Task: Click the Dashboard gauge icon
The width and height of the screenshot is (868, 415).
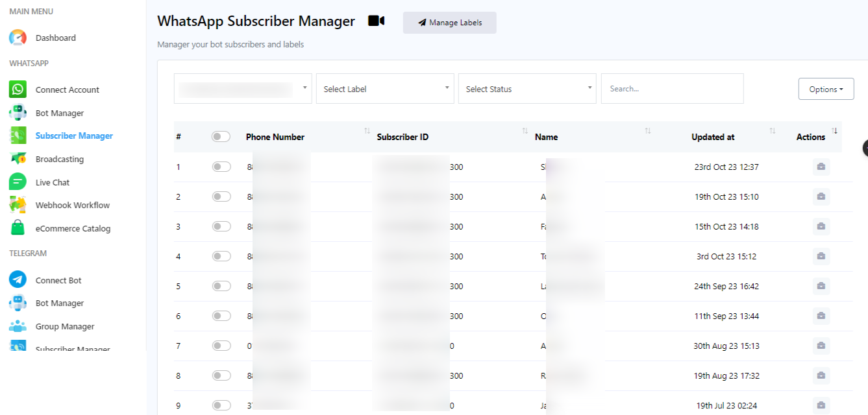Action: (x=18, y=38)
